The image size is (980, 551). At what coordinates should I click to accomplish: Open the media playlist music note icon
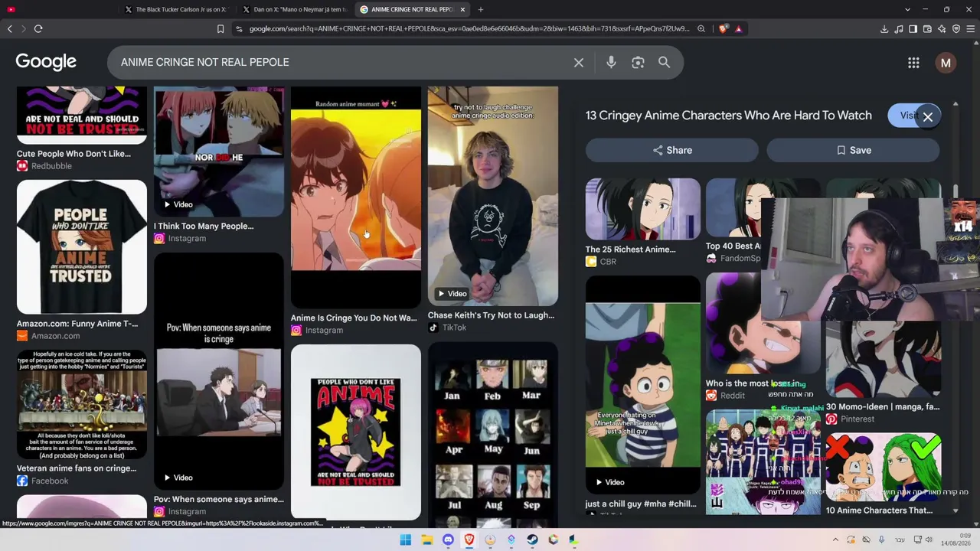pyautogui.click(x=899, y=29)
